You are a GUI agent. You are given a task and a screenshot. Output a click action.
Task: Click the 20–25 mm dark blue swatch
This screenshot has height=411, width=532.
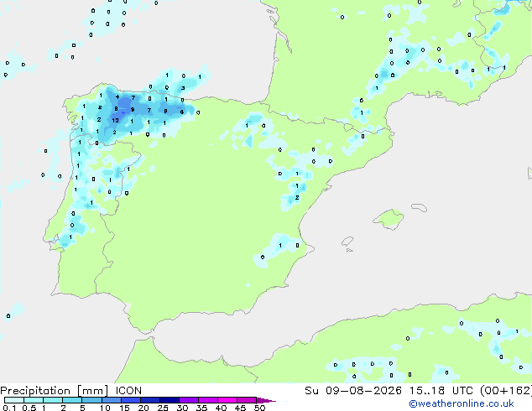[149, 400]
